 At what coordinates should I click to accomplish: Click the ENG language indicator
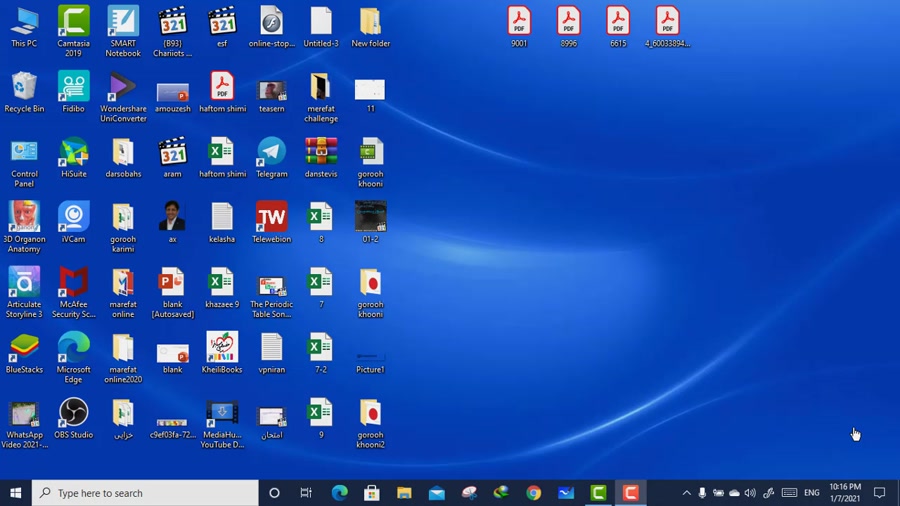pyautogui.click(x=811, y=493)
